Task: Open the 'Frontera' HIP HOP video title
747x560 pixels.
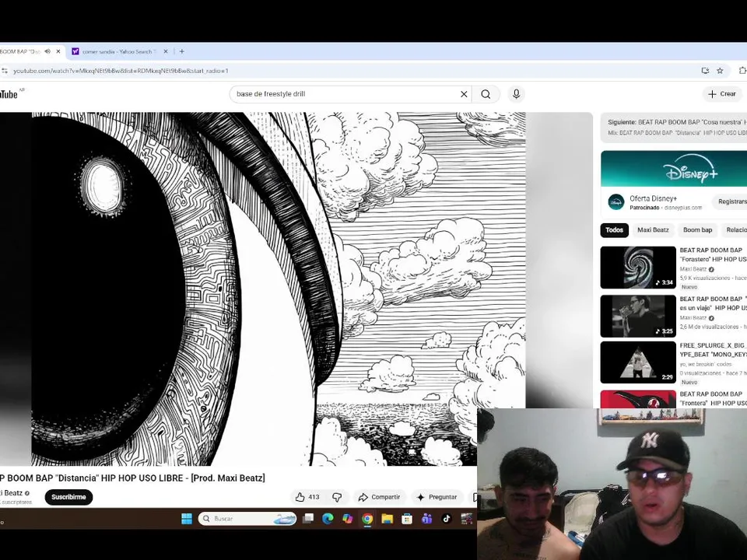Action: coord(714,398)
